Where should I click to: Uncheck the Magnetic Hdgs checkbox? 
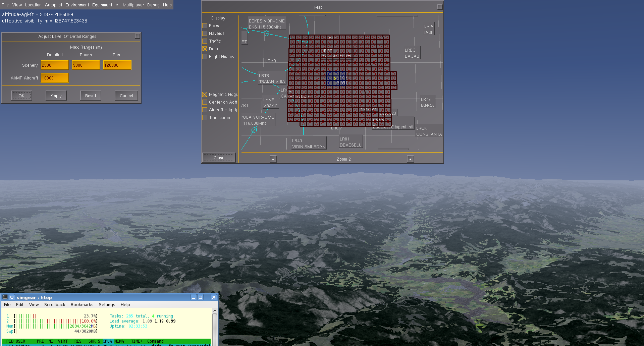click(x=205, y=95)
